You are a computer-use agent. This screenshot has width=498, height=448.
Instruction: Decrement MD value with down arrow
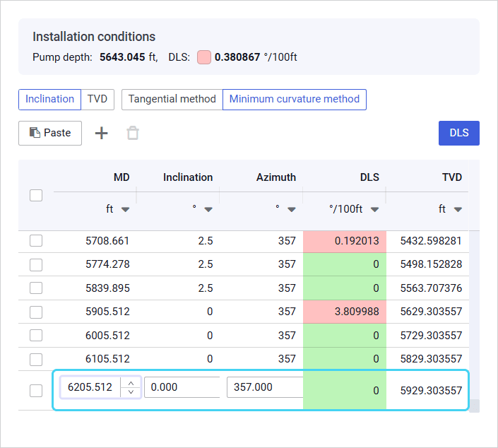pyautogui.click(x=131, y=392)
